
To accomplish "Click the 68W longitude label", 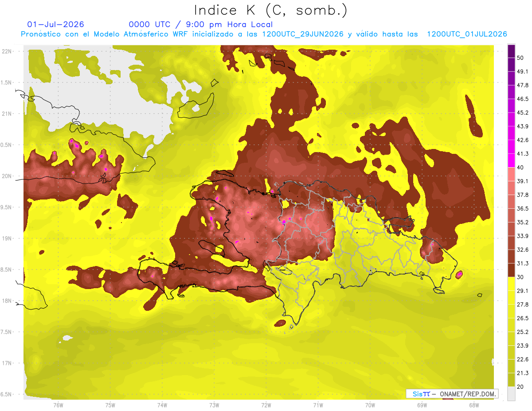I will pos(474,405).
